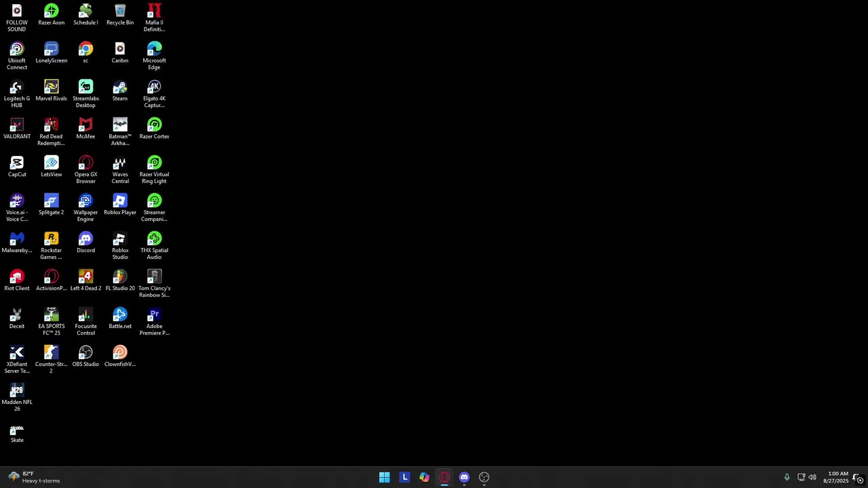Select Tom Clancy's Rainbow Six icon
The image size is (868, 488).
click(x=154, y=284)
